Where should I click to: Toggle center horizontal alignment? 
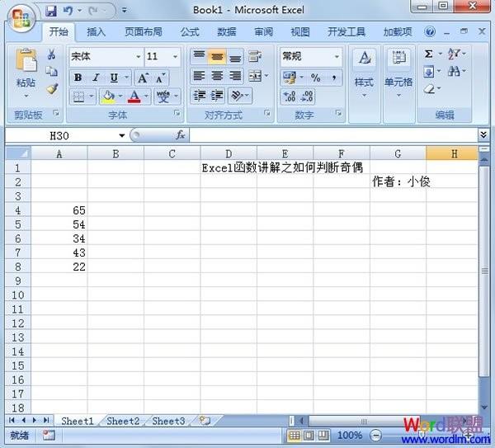(x=217, y=77)
